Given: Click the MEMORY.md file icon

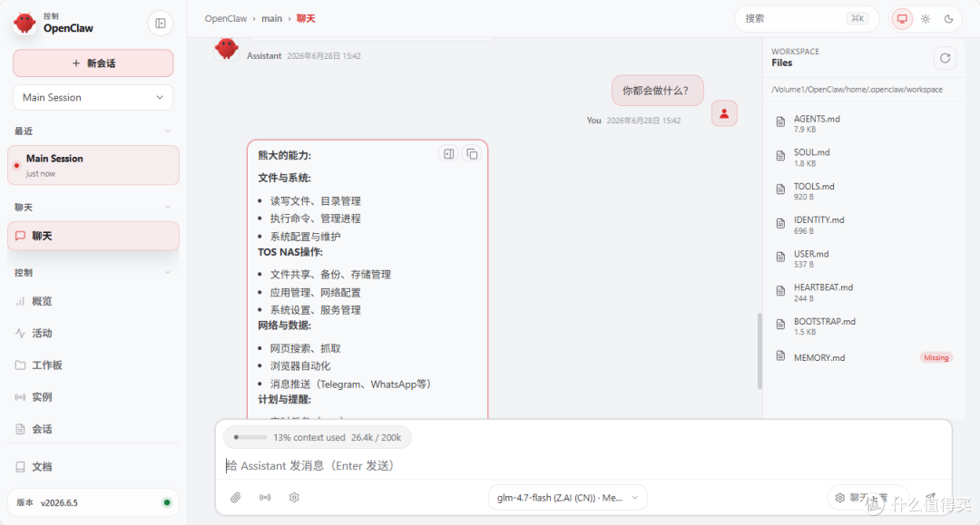Looking at the screenshot, I should [x=780, y=355].
